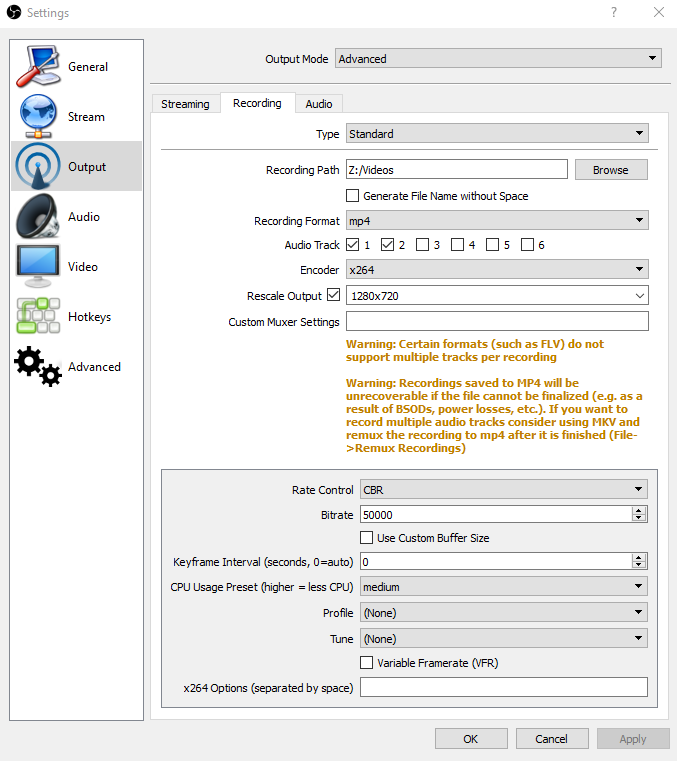Enable Variable Framerate (VFR)

tap(366, 662)
